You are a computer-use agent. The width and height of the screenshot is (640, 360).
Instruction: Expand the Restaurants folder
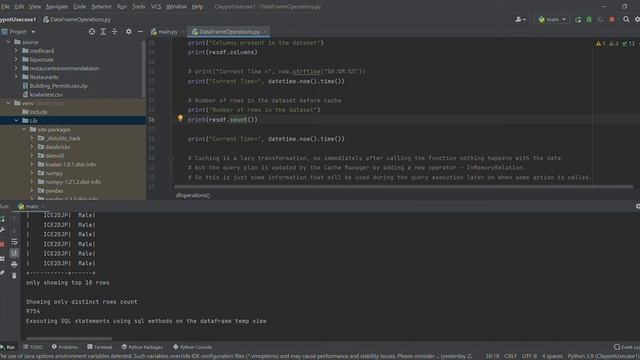[16, 77]
